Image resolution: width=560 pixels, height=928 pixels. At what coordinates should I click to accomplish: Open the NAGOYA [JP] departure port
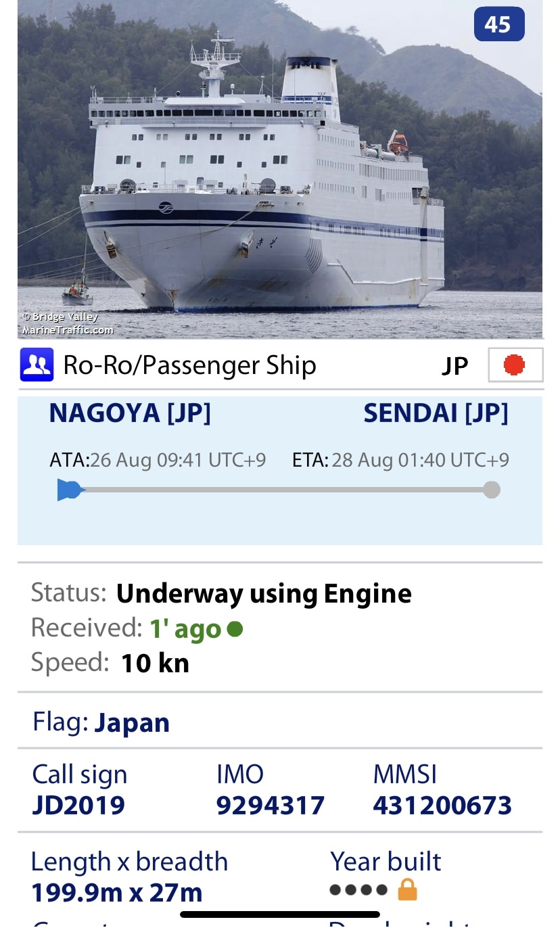pos(130,413)
